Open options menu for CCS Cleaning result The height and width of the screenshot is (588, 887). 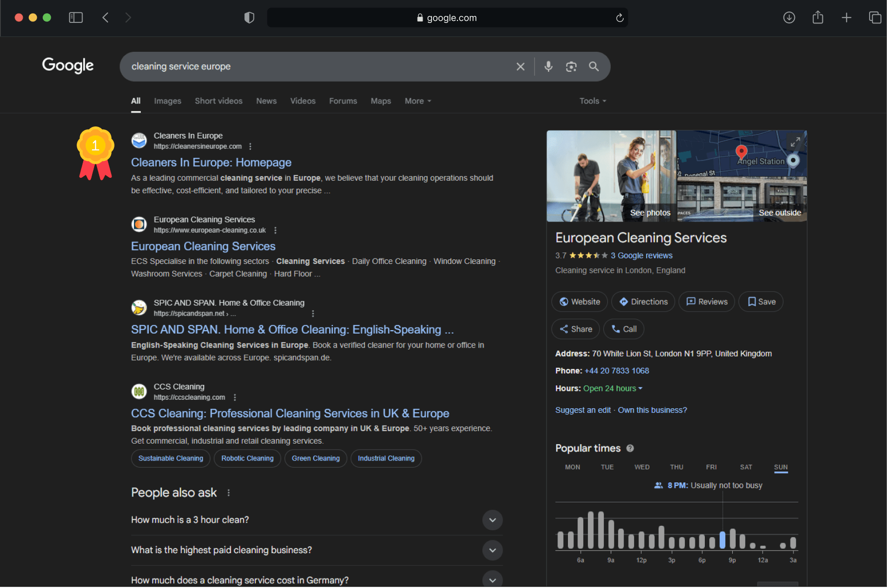(234, 397)
